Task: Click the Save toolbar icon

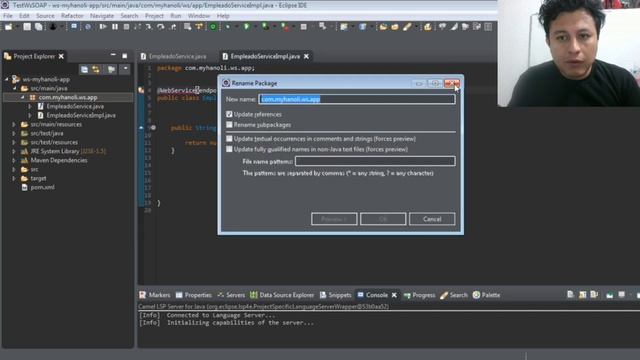Action: 27,27
